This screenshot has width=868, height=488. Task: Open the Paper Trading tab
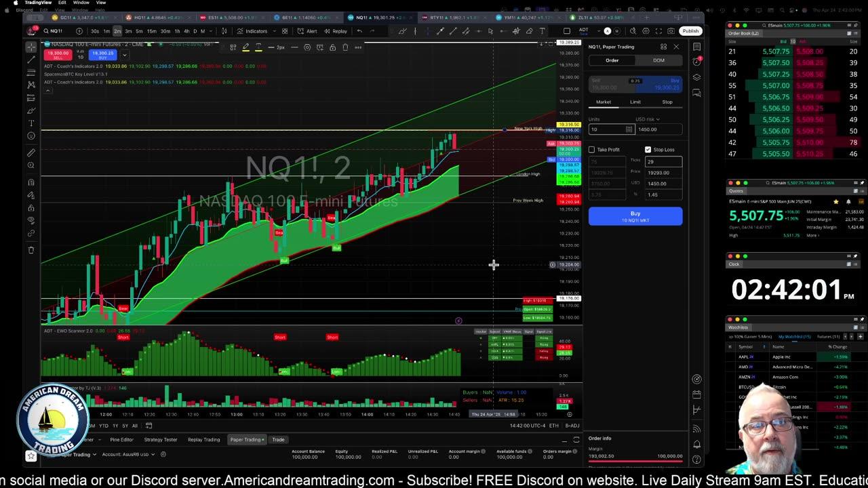tap(247, 440)
